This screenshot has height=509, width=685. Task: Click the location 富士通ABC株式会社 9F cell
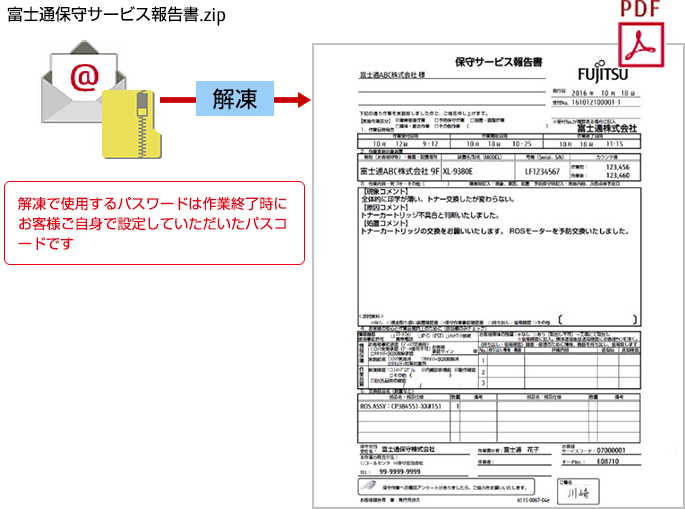click(399, 171)
